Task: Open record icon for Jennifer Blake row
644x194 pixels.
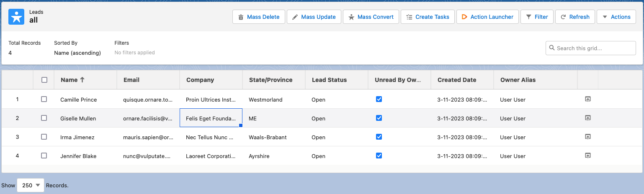Action: (x=587, y=156)
